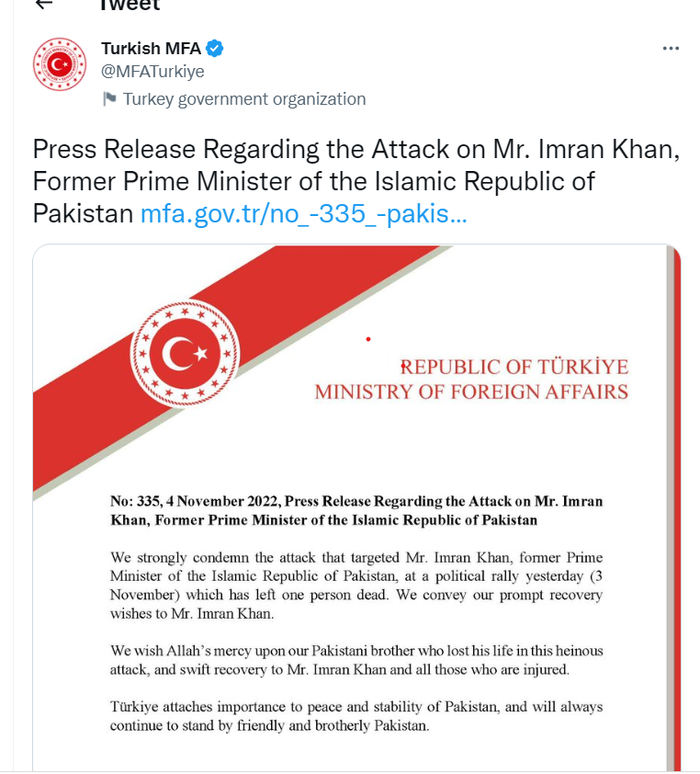Click the paragraph starting Türkiye attaches importance

[356, 716]
